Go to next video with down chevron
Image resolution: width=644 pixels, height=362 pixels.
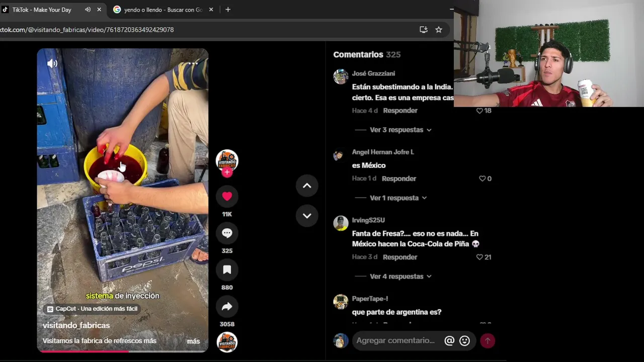307,216
